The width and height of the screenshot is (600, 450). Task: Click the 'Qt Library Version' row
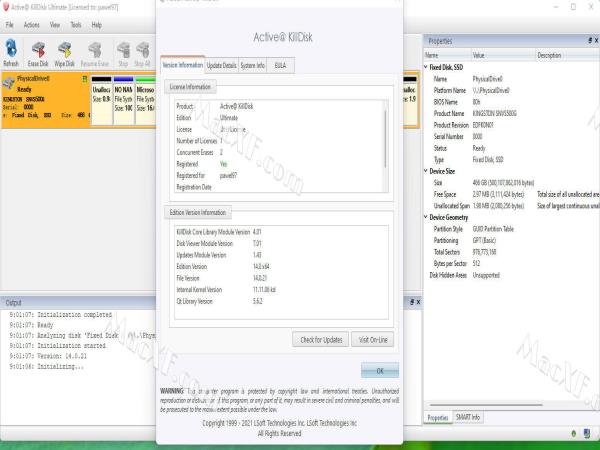click(x=281, y=301)
